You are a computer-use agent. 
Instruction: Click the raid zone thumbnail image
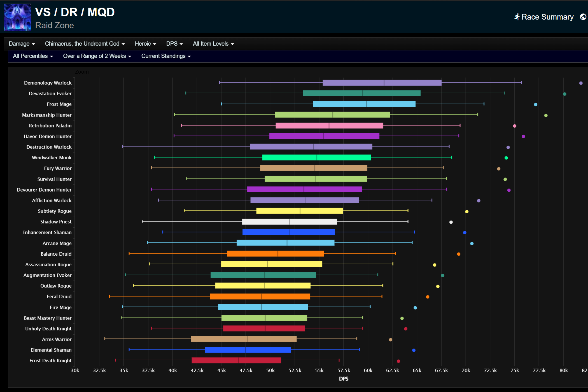(17, 17)
